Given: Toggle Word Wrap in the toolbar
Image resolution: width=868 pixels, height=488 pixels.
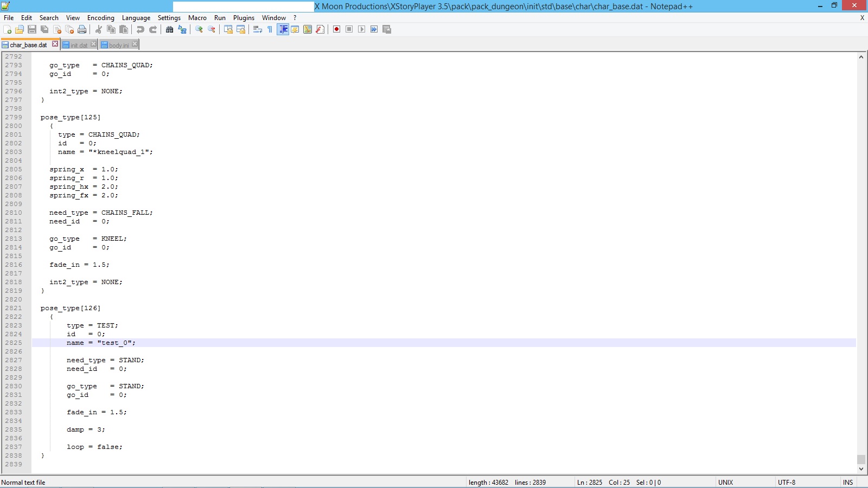Looking at the screenshot, I should (x=258, y=29).
